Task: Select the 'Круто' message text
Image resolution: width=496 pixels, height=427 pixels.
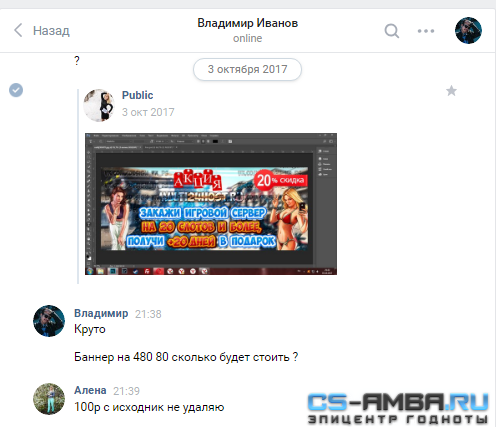Action: point(90,329)
